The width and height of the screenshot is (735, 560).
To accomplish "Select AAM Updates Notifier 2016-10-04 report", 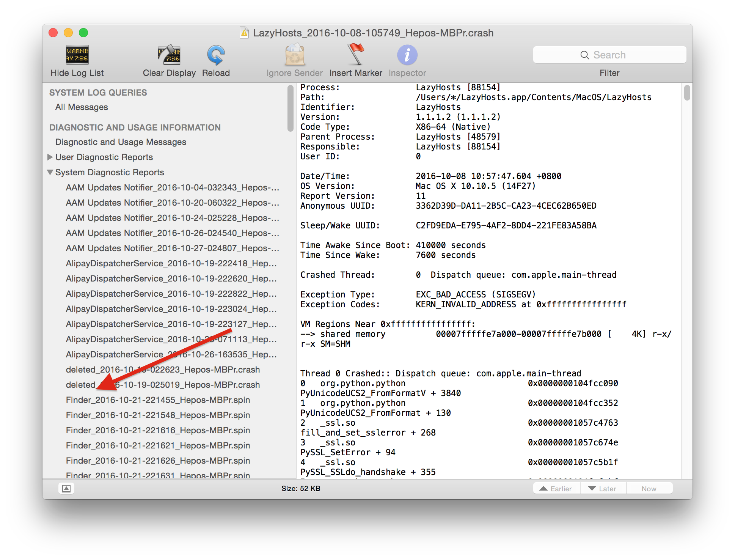I will (x=172, y=187).
